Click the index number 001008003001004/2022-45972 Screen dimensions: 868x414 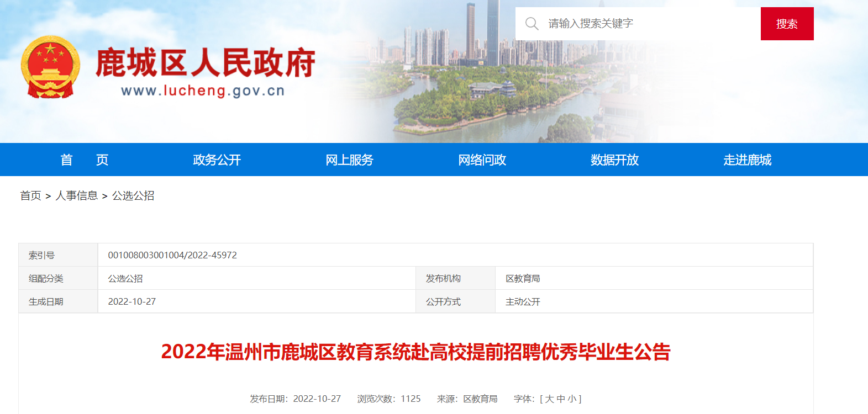[172, 255]
